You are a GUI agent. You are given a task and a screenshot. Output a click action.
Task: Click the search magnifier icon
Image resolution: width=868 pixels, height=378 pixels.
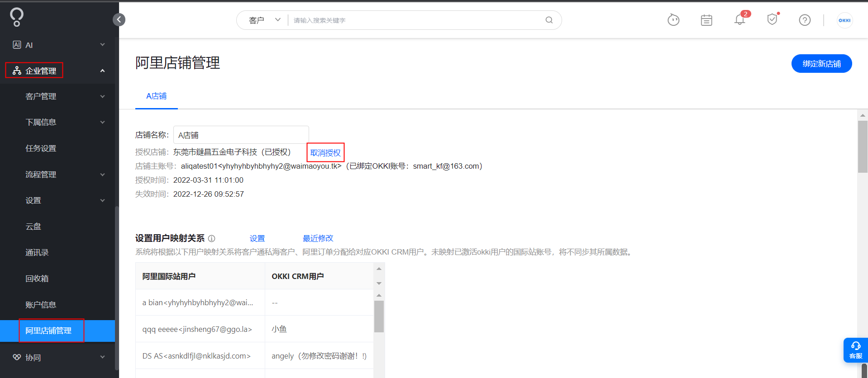[x=549, y=20]
